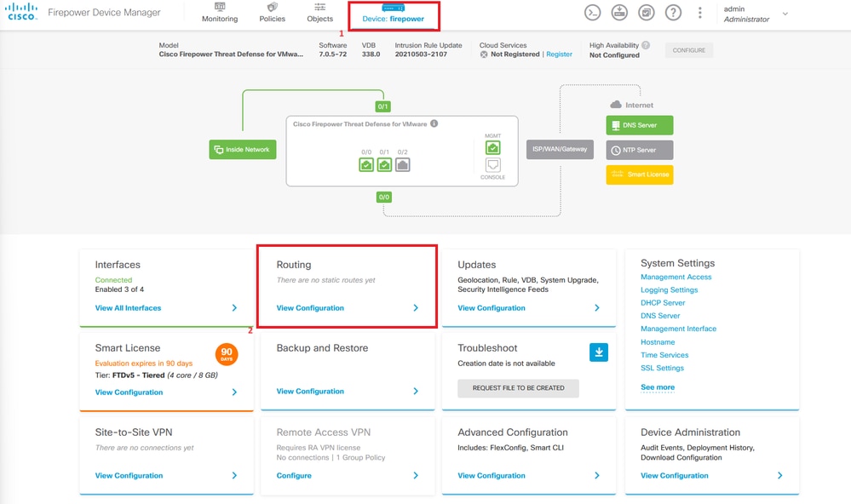Open Time Services settings link
The height and width of the screenshot is (504, 851).
(x=664, y=355)
